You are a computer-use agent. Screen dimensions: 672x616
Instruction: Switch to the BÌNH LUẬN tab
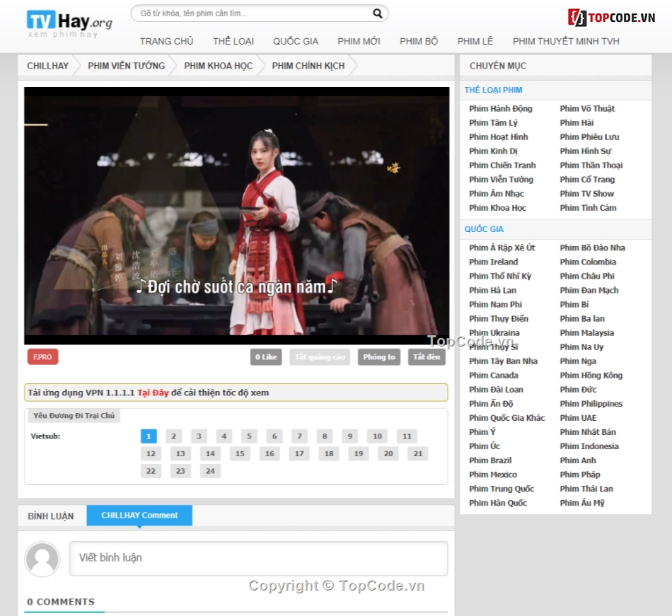tap(50, 516)
